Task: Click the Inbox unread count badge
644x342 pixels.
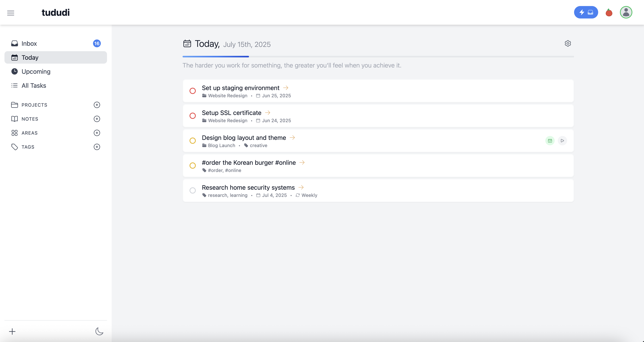Action: (97, 43)
